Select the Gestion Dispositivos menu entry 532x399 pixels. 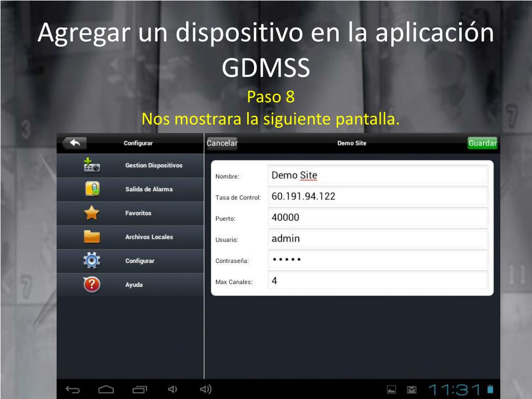click(x=130, y=166)
